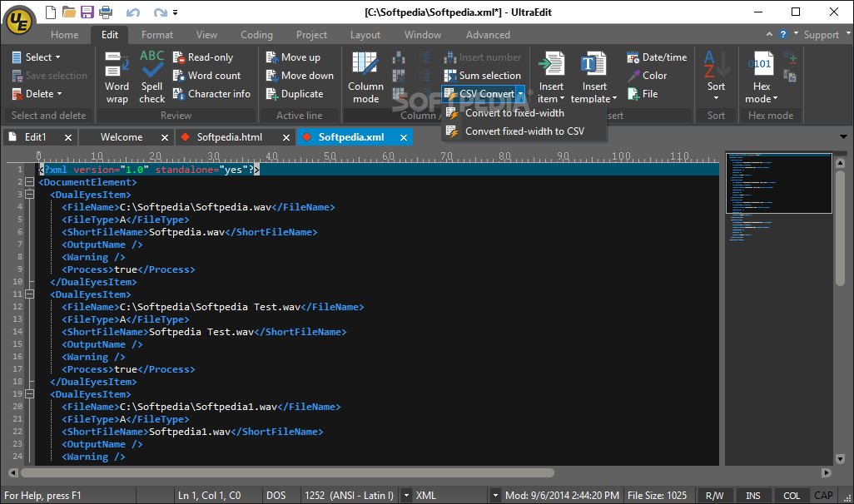
Task: Click the Print icon in the quick toolbar
Action: point(106,12)
